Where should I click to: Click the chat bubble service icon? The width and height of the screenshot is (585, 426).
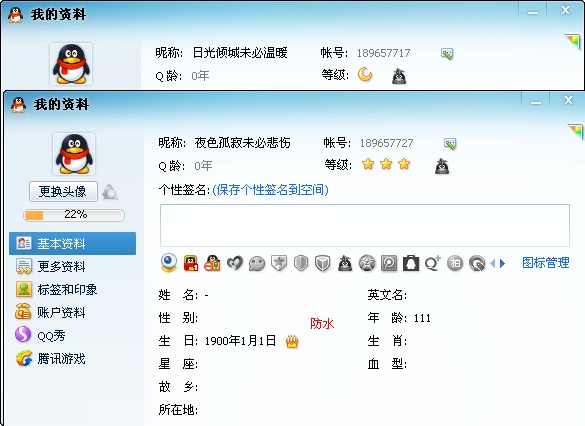coord(257,264)
